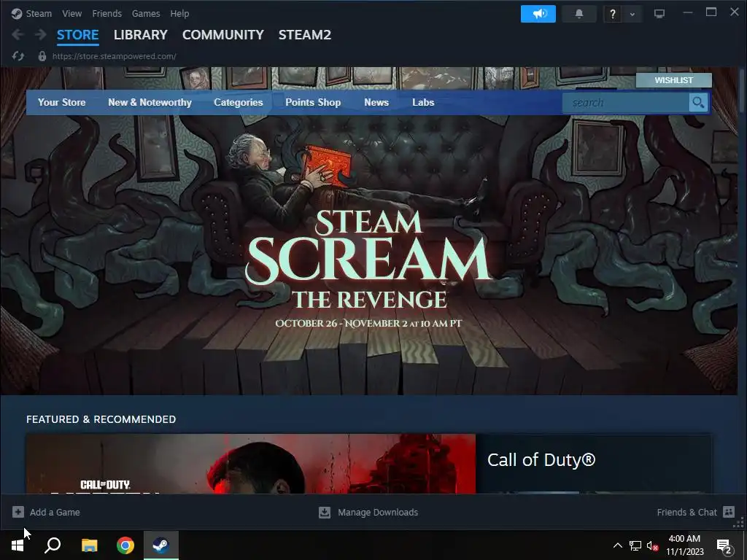Open Windows taskbar search

click(53, 545)
